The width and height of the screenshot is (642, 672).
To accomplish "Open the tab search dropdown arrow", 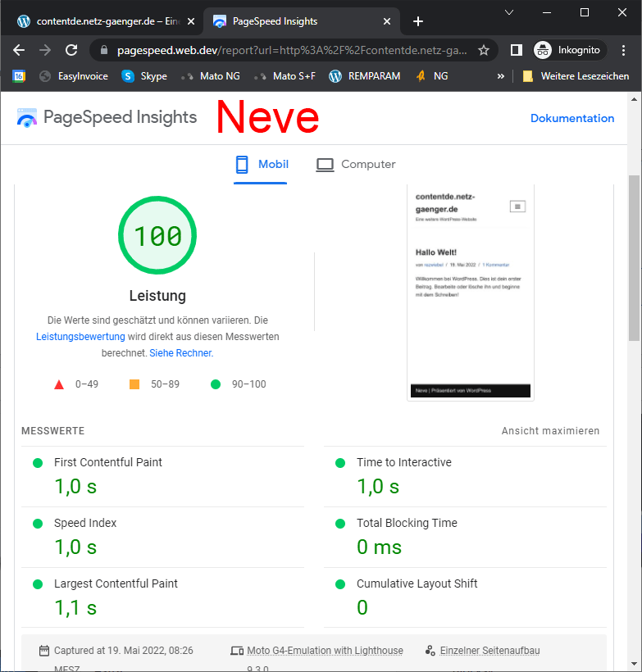I will point(509,12).
